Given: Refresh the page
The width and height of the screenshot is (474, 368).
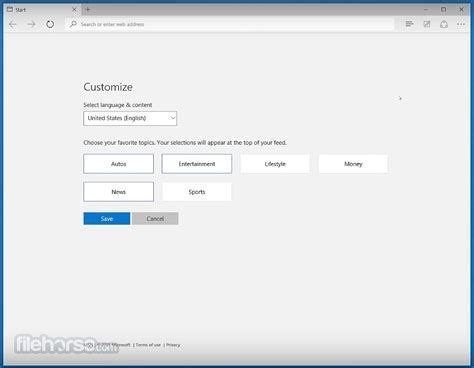Looking at the screenshot, I should click(50, 24).
